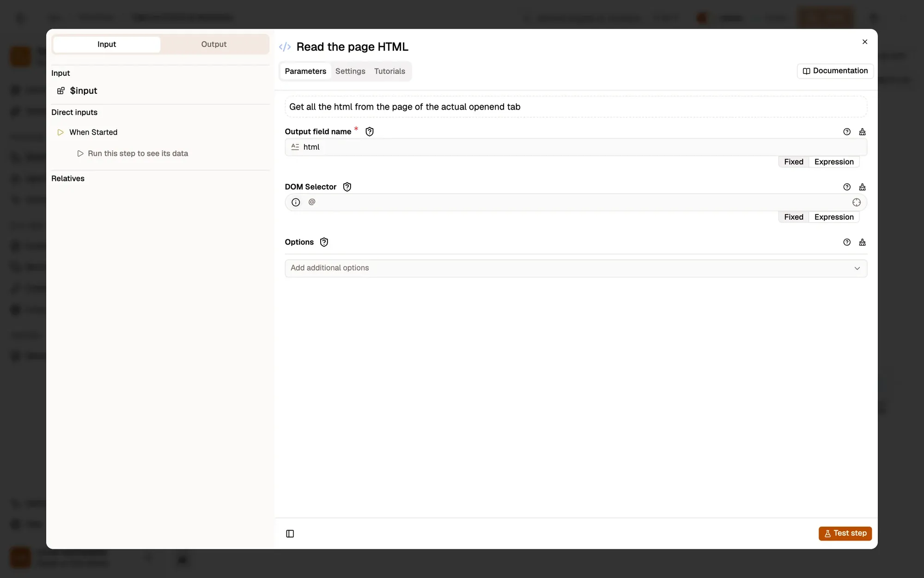Toggle the side panel layout icon
Image resolution: width=924 pixels, height=578 pixels.
tap(290, 534)
